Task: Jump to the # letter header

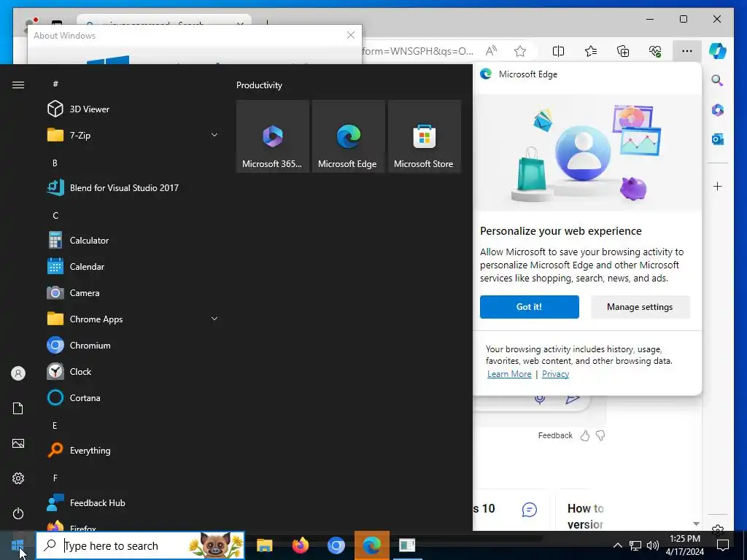Action: (55, 84)
